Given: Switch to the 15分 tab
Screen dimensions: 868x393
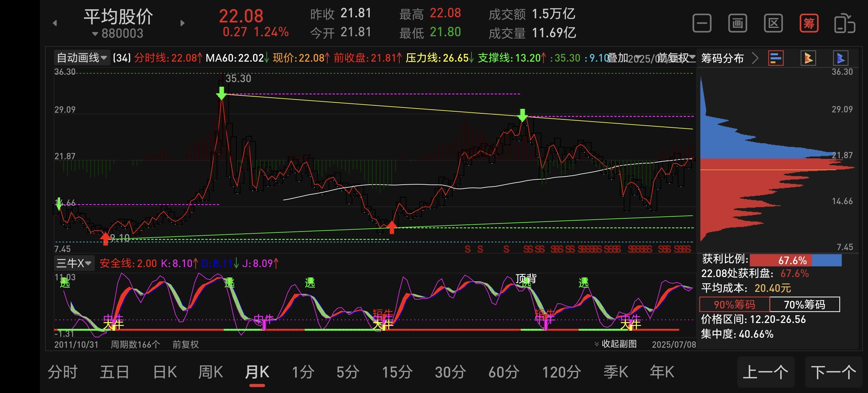Looking at the screenshot, I should [x=397, y=372].
